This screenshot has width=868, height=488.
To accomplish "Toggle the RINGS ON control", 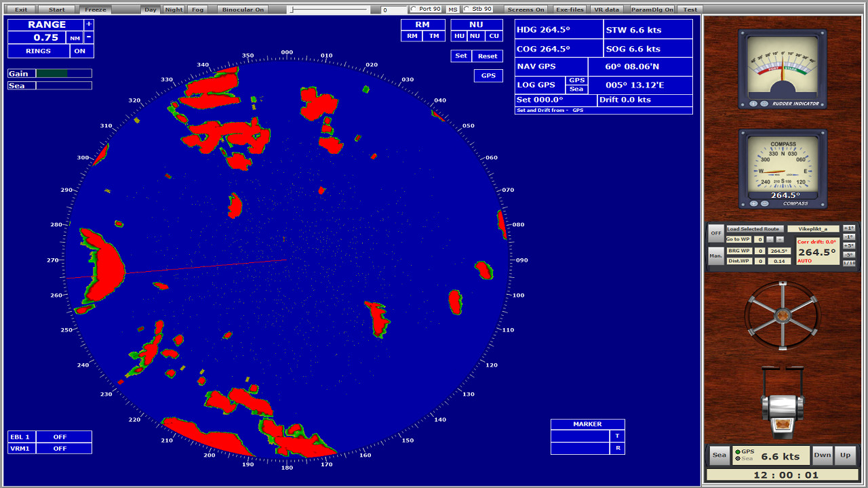I will (x=81, y=51).
